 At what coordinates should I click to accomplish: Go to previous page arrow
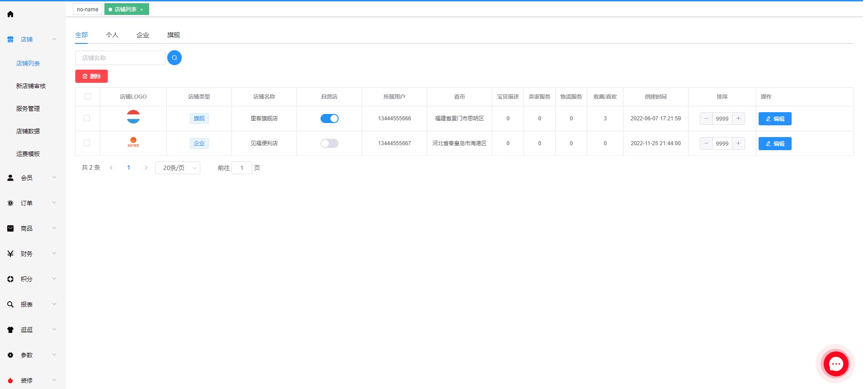(111, 167)
